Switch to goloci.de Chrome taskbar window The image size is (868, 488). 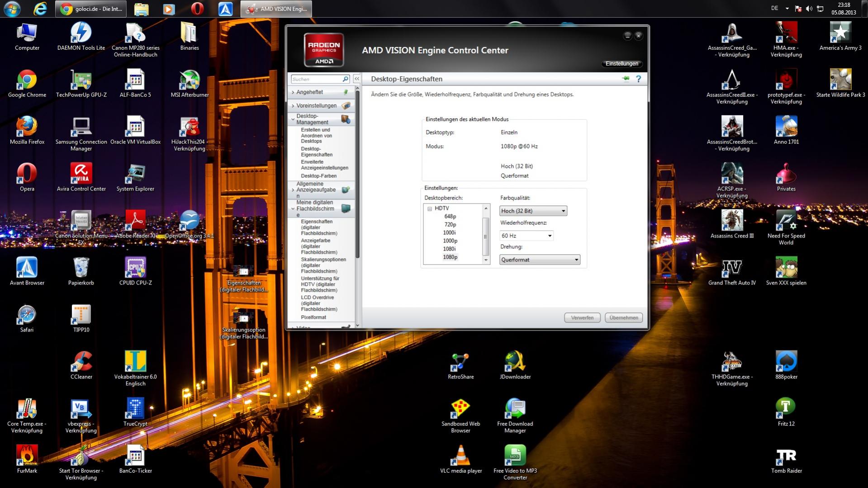(x=91, y=9)
